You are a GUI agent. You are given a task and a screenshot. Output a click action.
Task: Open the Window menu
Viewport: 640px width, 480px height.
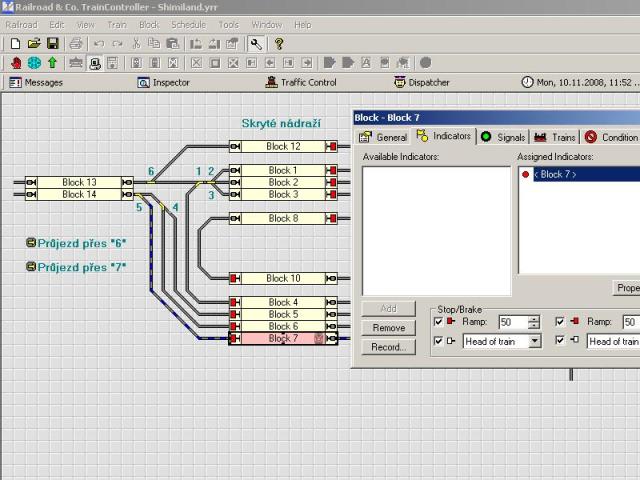coord(267,25)
